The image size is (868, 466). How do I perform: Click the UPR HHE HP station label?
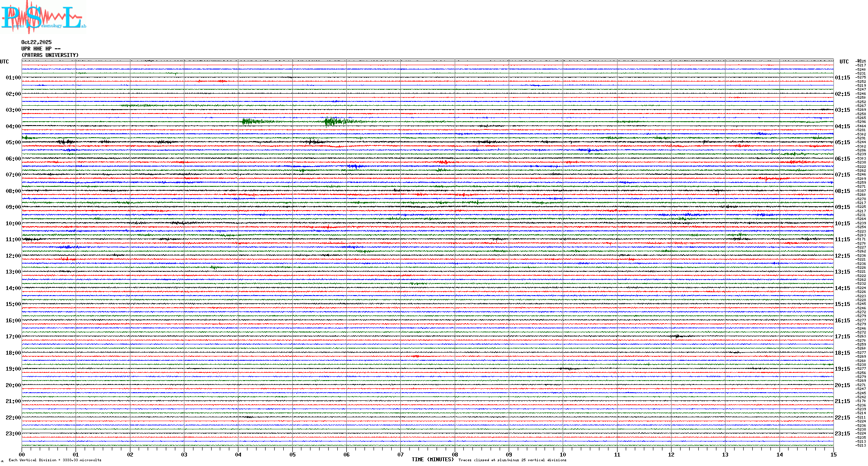(x=41, y=49)
